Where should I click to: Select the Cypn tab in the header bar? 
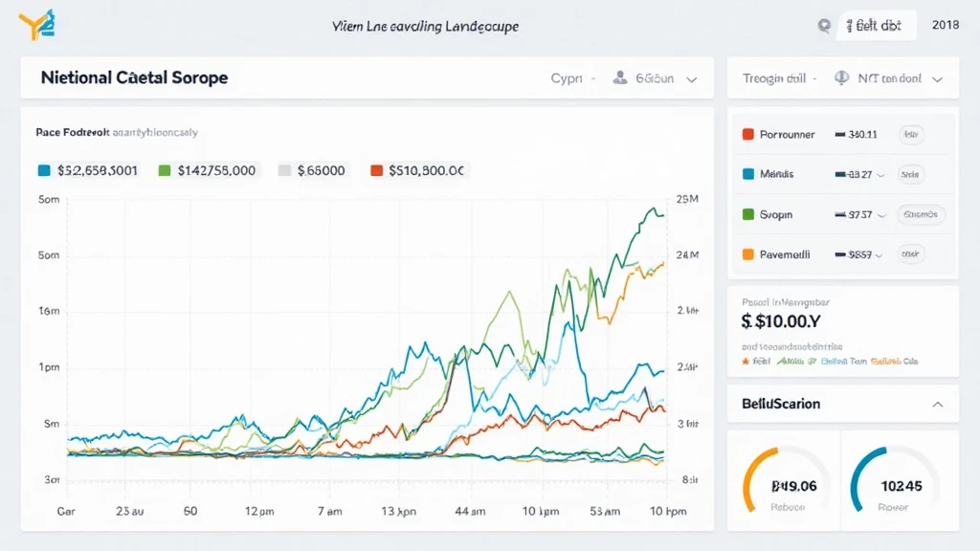click(567, 78)
